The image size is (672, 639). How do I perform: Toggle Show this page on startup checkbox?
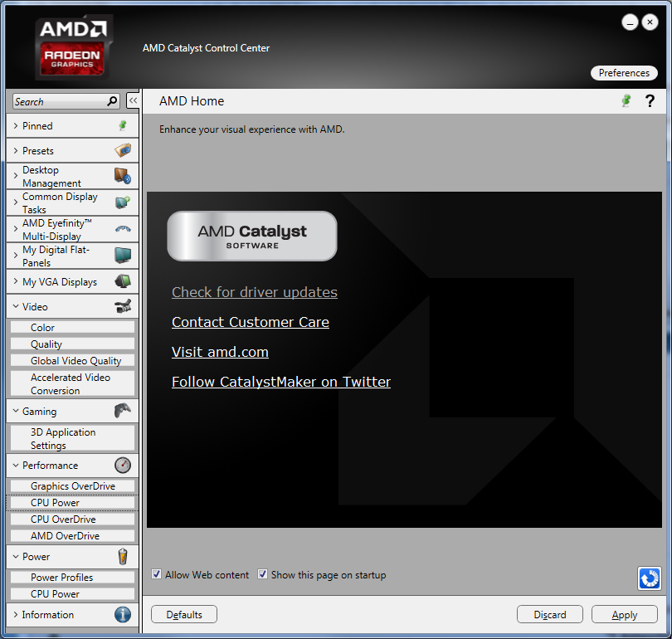tap(262, 574)
